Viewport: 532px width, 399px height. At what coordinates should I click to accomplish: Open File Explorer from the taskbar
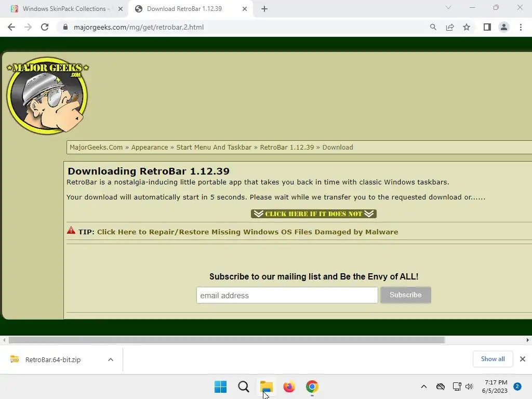click(x=267, y=387)
